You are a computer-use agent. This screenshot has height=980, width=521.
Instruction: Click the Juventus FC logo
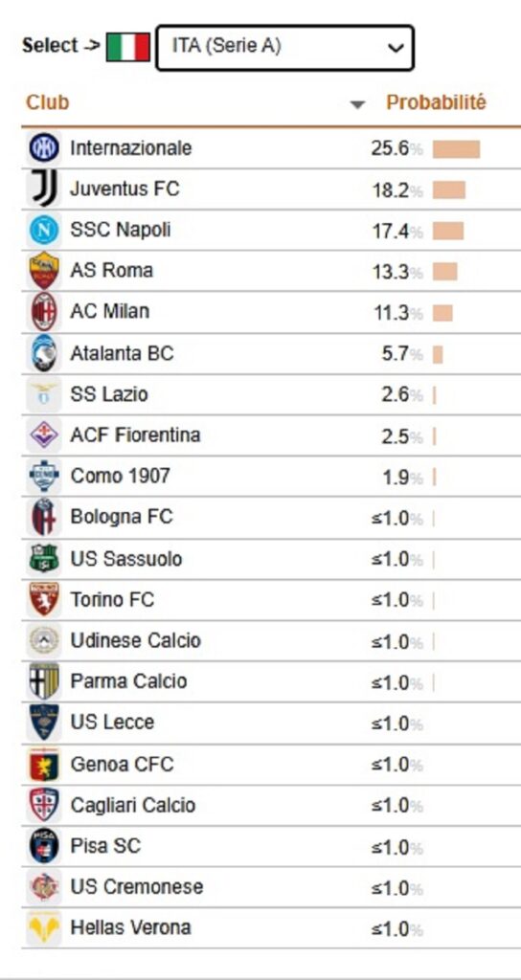point(44,189)
